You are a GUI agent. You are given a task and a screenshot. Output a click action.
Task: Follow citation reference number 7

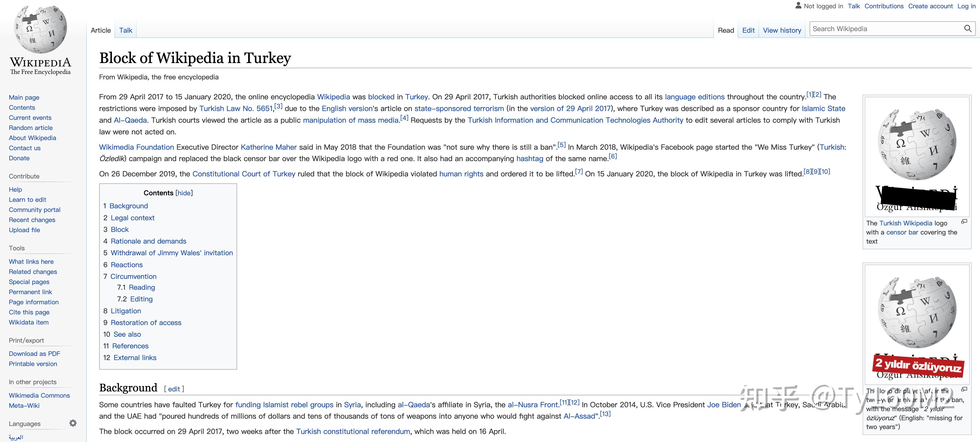tap(579, 172)
